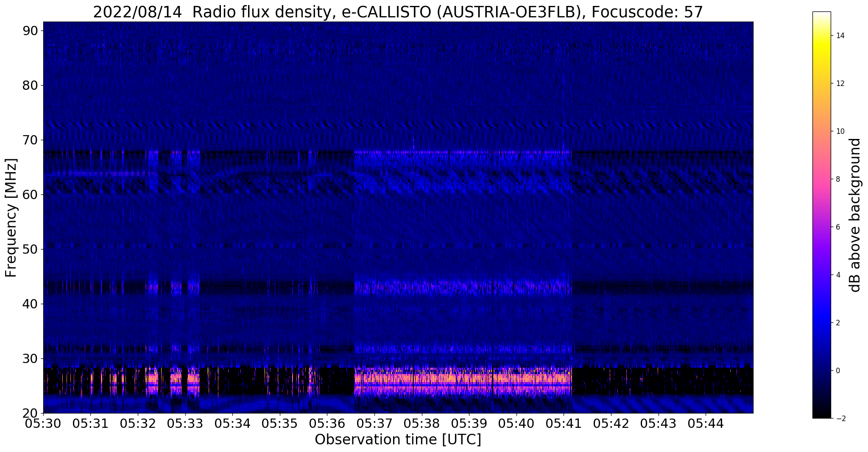The image size is (868, 452).
Task: Click the 05:44 time tick label
Action: click(x=706, y=423)
